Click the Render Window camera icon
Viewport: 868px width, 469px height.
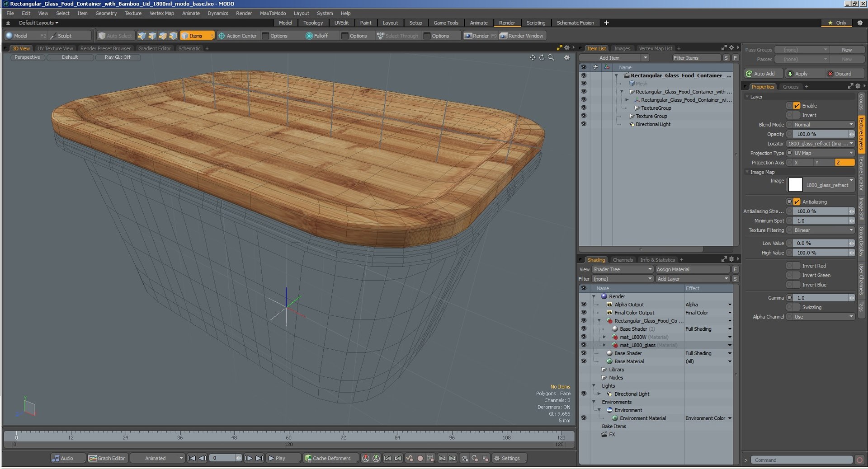coord(503,36)
